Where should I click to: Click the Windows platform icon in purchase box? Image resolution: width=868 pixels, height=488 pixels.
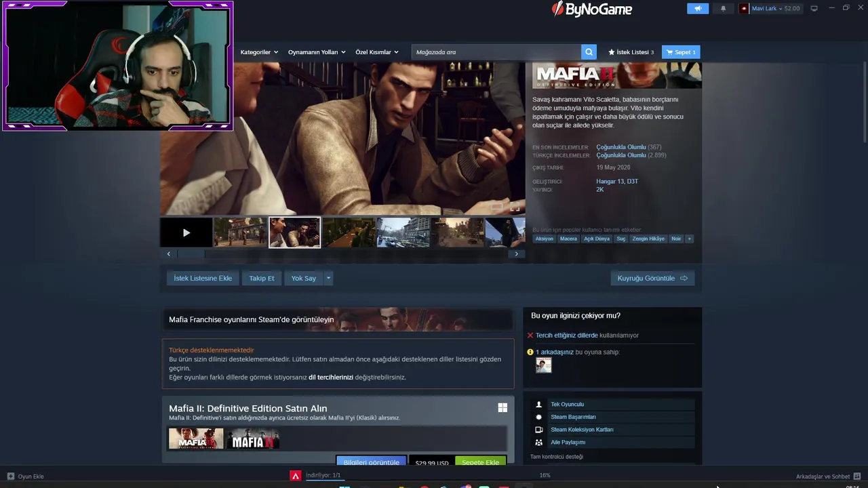point(502,407)
